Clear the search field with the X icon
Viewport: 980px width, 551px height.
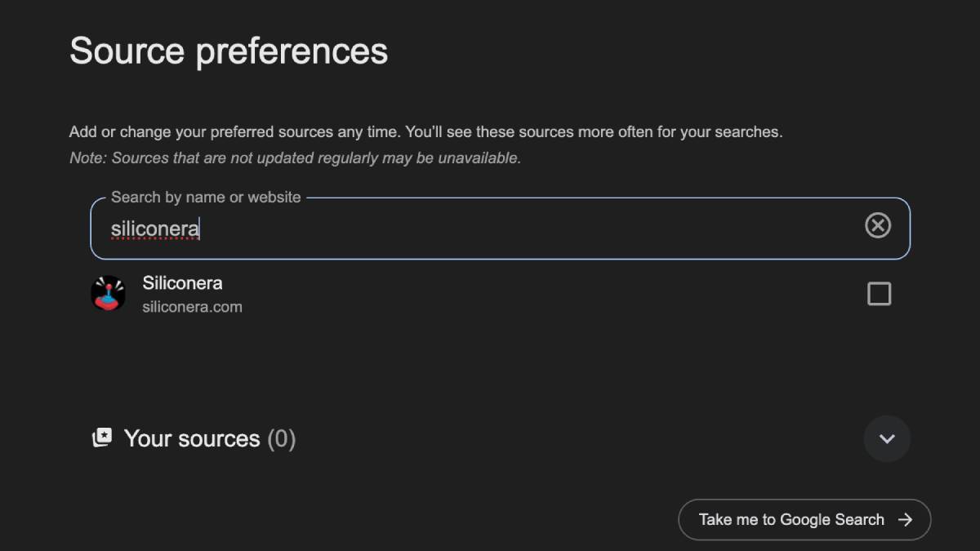coord(878,225)
